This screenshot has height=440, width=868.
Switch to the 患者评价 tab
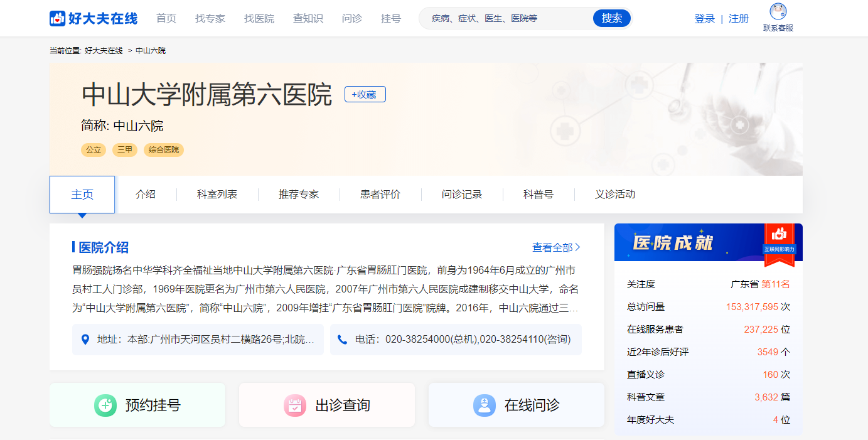tap(380, 195)
